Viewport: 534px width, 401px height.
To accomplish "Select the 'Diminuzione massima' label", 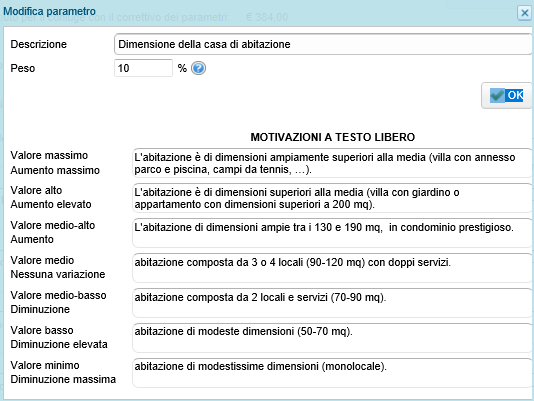I will click(63, 379).
